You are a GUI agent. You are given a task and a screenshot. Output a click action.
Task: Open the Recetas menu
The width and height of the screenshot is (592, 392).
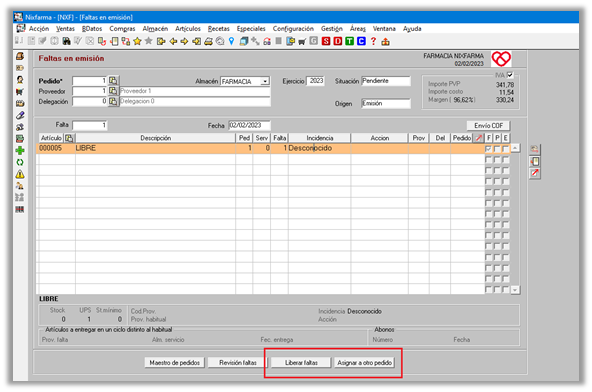click(219, 29)
